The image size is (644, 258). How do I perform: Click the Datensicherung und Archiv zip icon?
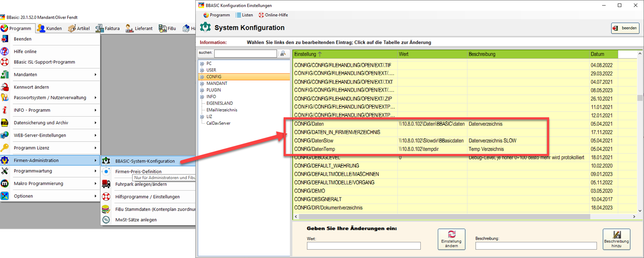pyautogui.click(x=5, y=123)
